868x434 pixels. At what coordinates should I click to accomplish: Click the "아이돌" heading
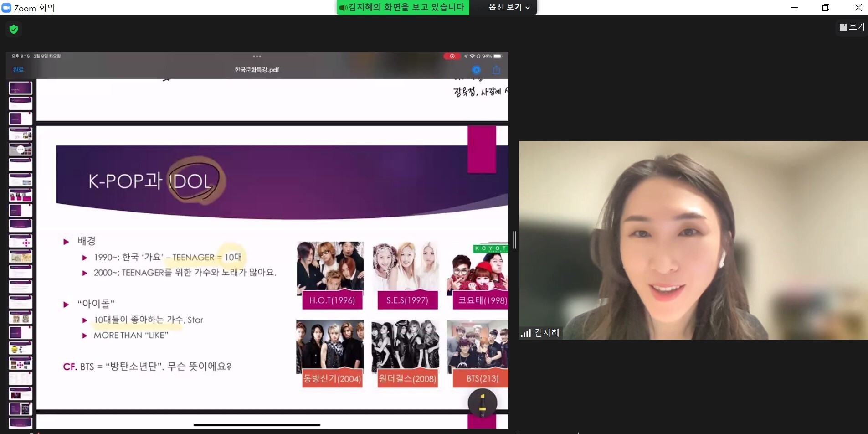coord(96,304)
